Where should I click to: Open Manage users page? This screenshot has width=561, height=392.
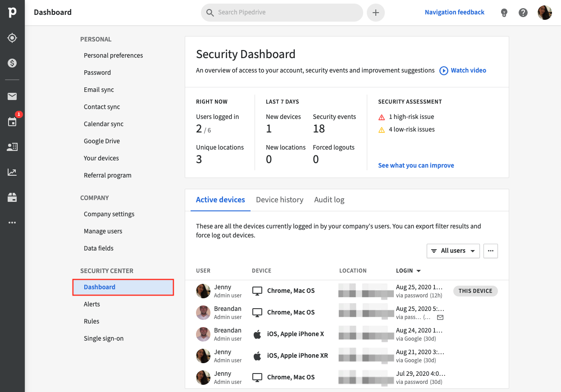pos(103,231)
